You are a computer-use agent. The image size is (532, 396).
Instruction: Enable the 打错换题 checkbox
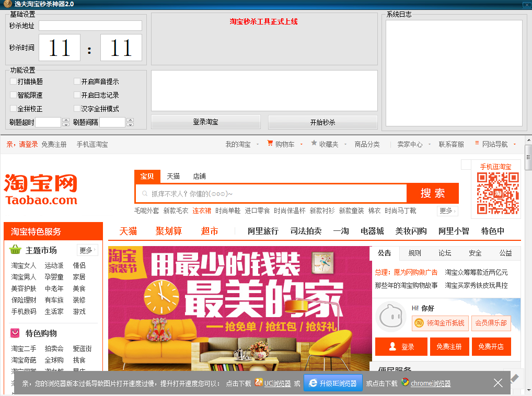tap(11, 81)
